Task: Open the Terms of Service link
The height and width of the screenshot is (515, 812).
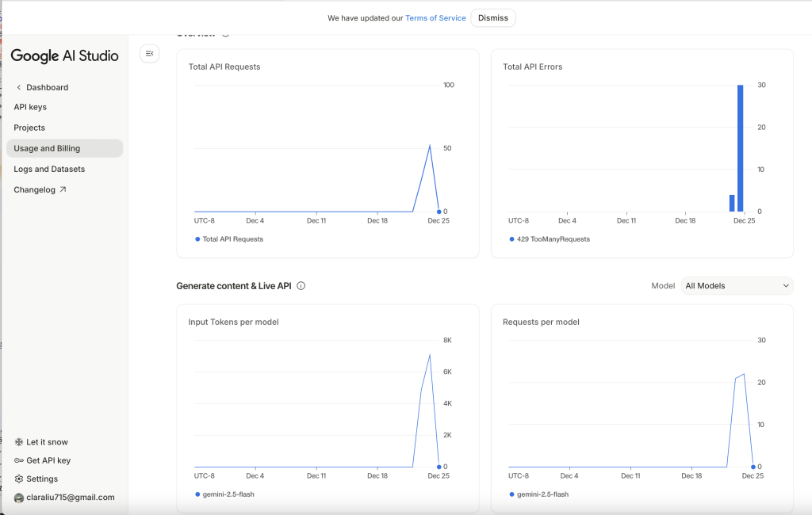Action: pos(435,18)
